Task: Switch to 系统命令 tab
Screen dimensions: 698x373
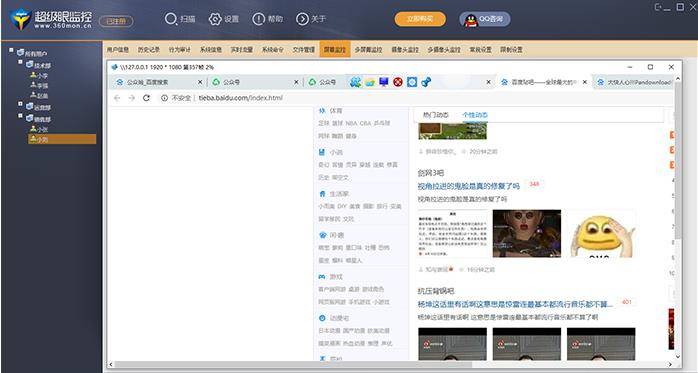Action: tap(272, 49)
